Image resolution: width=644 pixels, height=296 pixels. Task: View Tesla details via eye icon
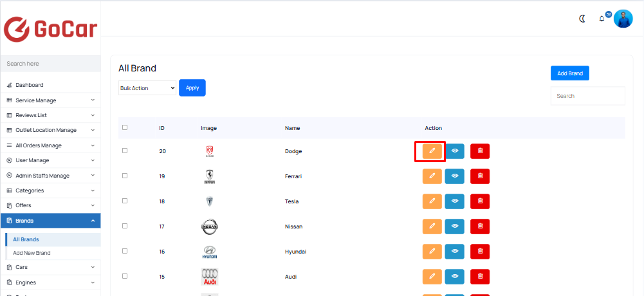pos(455,201)
